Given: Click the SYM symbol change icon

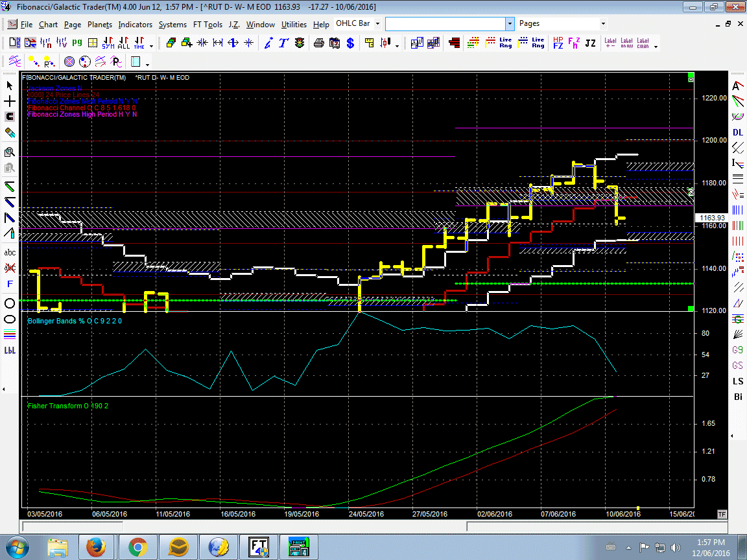Looking at the screenshot, I should [108, 43].
